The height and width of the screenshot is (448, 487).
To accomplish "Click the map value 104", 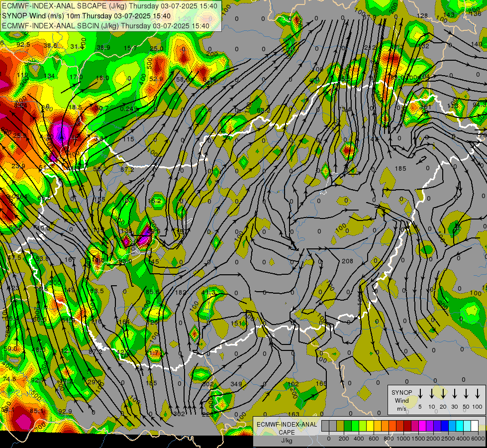I will [424, 77].
